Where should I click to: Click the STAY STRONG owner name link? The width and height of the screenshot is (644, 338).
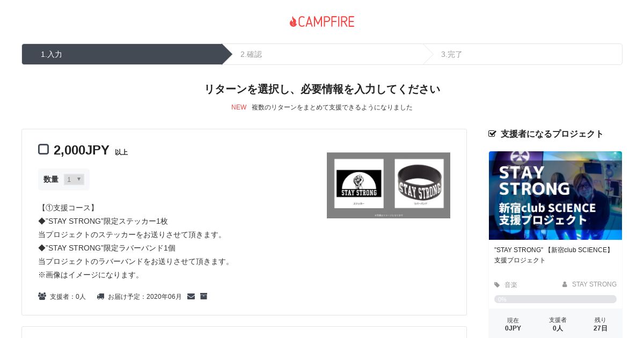[594, 284]
